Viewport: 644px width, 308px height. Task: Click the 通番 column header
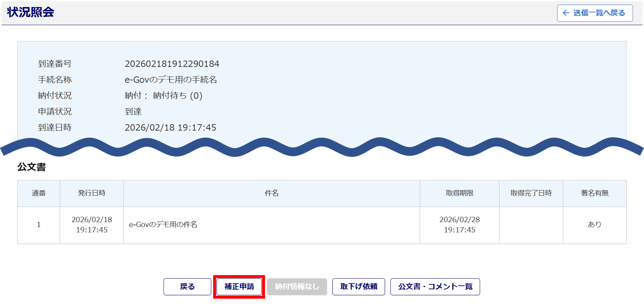pyautogui.click(x=39, y=193)
